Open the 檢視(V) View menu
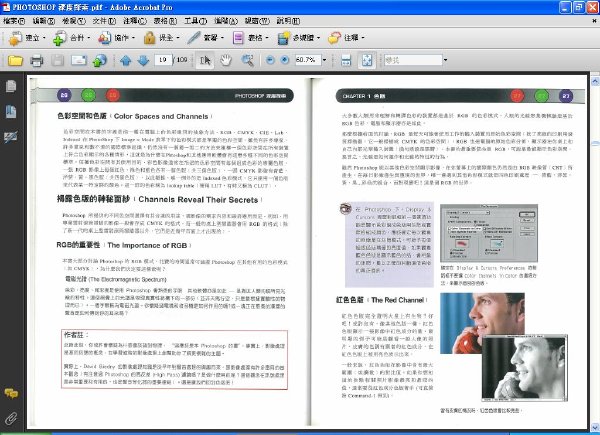The width and height of the screenshot is (600, 435). (74, 21)
